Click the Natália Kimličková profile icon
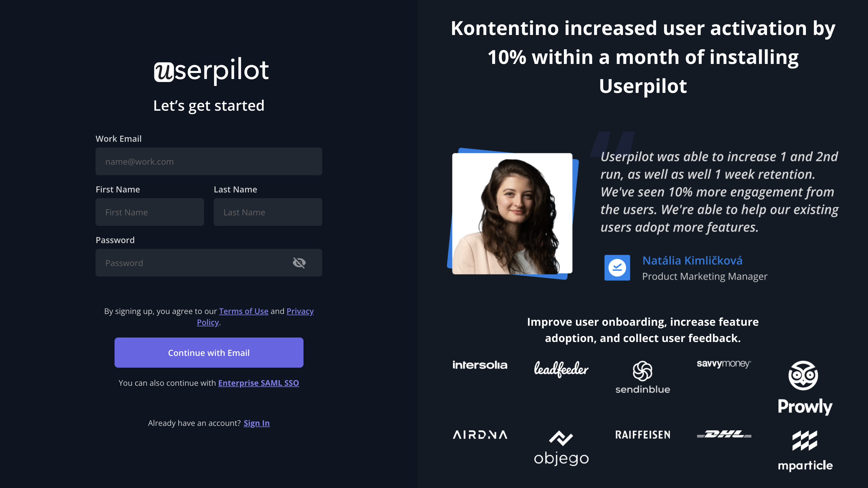868x488 pixels. click(x=616, y=268)
